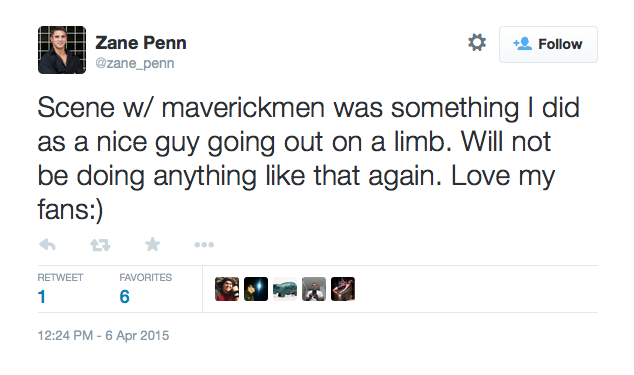Favorite the tweet with the star icon
Viewport: 634px width, 375px height.
[x=152, y=244]
